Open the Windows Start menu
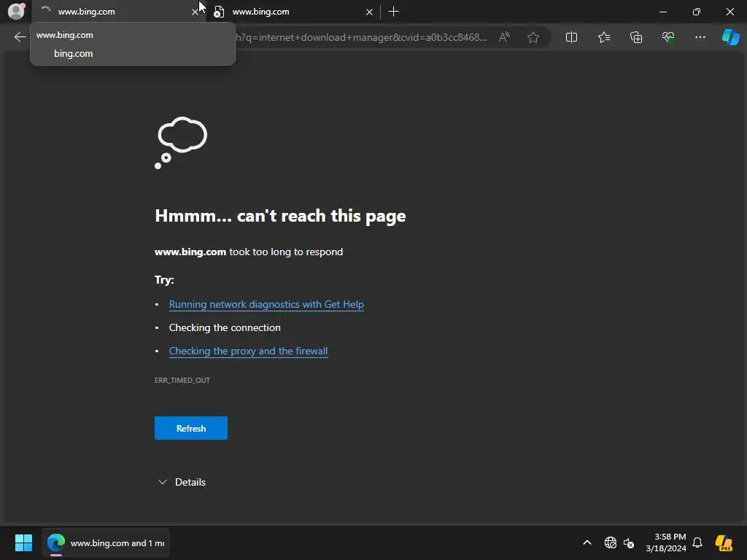This screenshot has height=560, width=747. (23, 542)
